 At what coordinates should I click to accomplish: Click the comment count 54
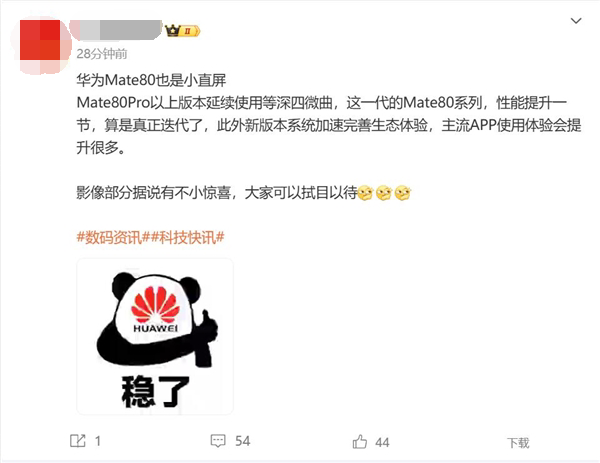tap(243, 441)
